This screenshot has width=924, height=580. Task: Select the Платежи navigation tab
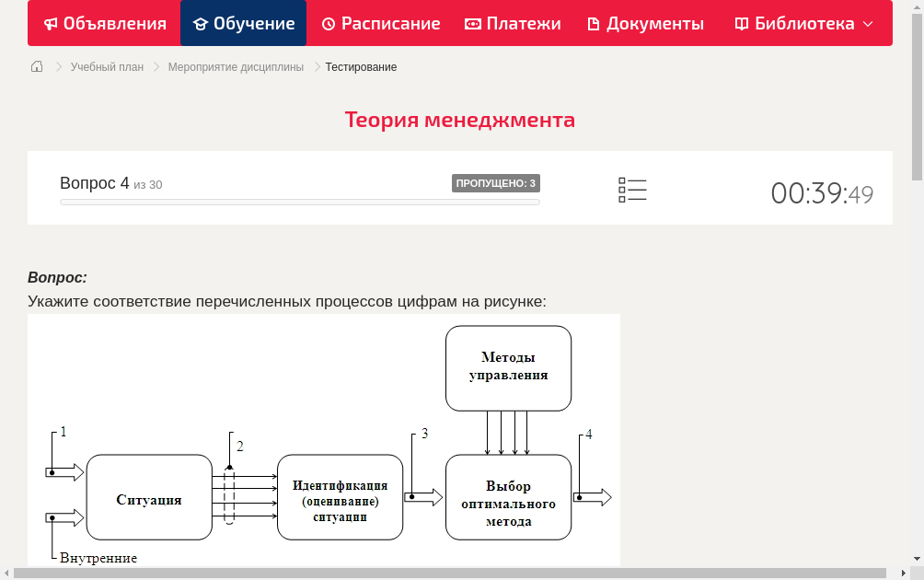point(513,23)
